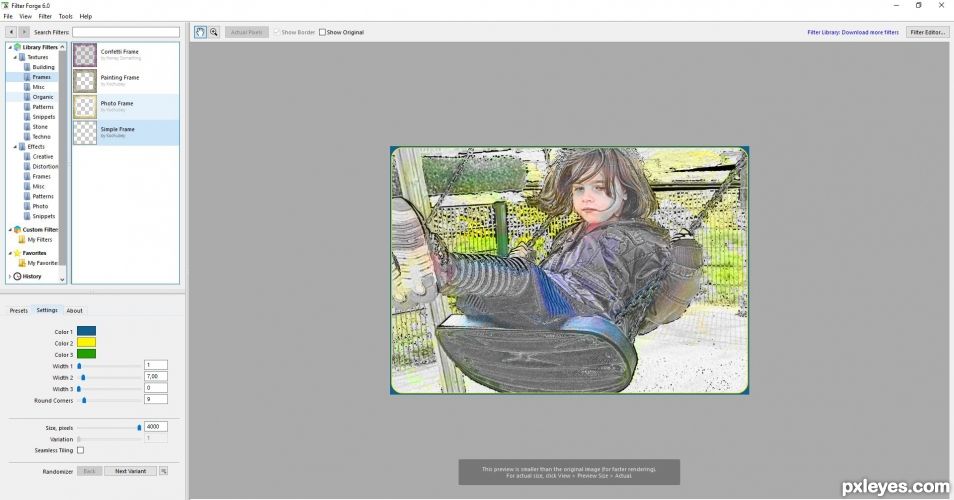954x500 pixels.
Task: Collapse the Textures tree node
Action: 15,57
